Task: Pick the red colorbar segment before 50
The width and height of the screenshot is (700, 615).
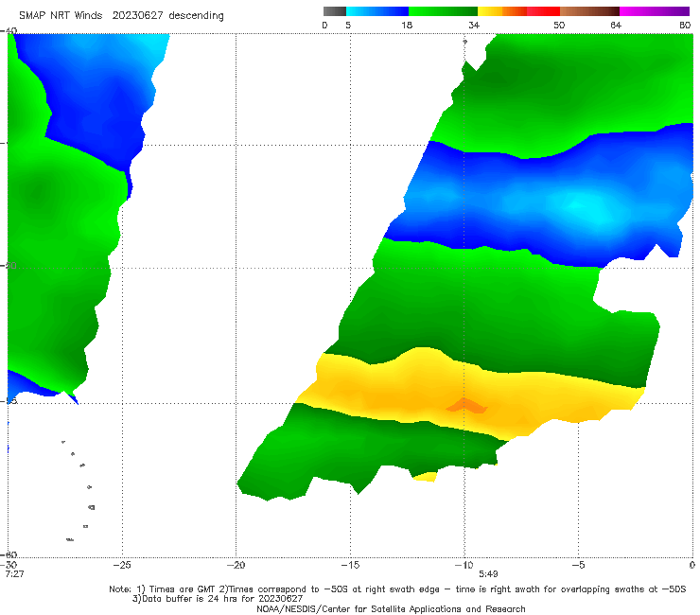Action: click(x=543, y=11)
